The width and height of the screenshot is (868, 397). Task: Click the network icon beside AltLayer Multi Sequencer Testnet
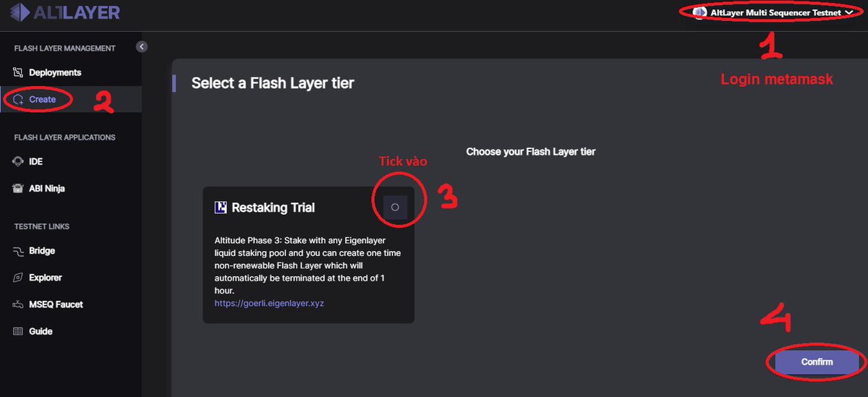(699, 12)
